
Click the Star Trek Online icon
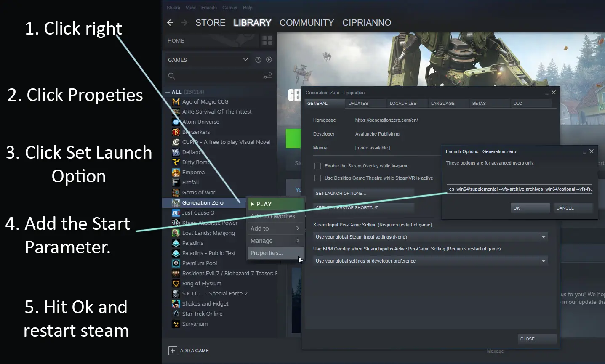tap(176, 314)
